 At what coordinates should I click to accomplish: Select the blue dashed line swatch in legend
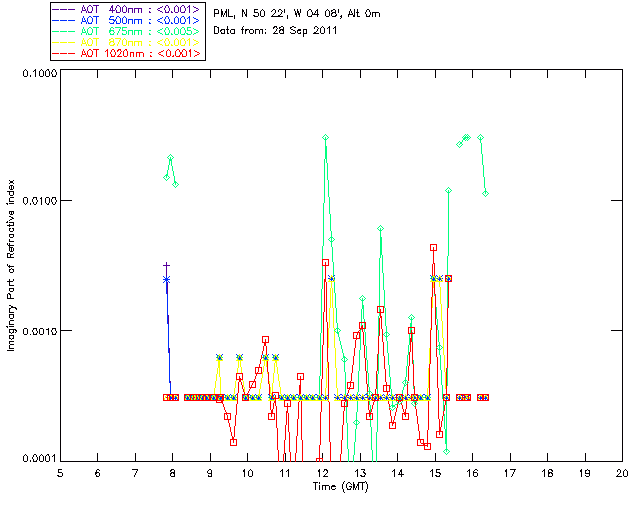coord(64,20)
